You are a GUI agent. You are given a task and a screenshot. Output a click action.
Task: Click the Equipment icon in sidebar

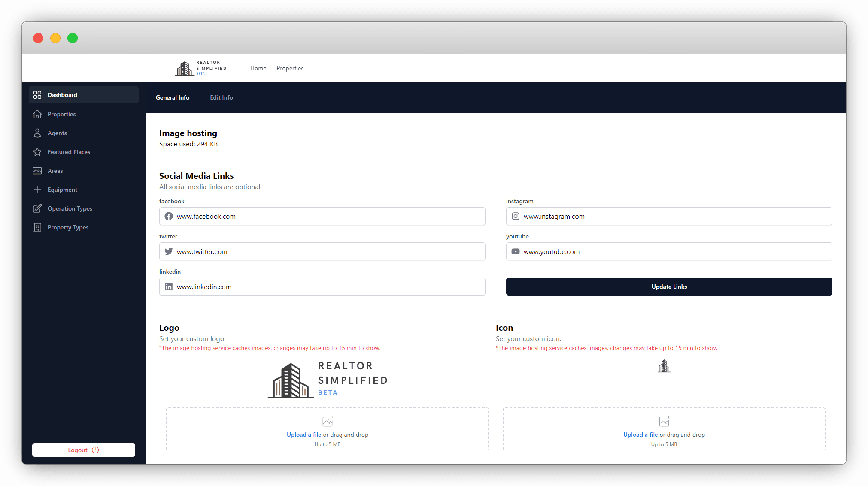coord(37,190)
